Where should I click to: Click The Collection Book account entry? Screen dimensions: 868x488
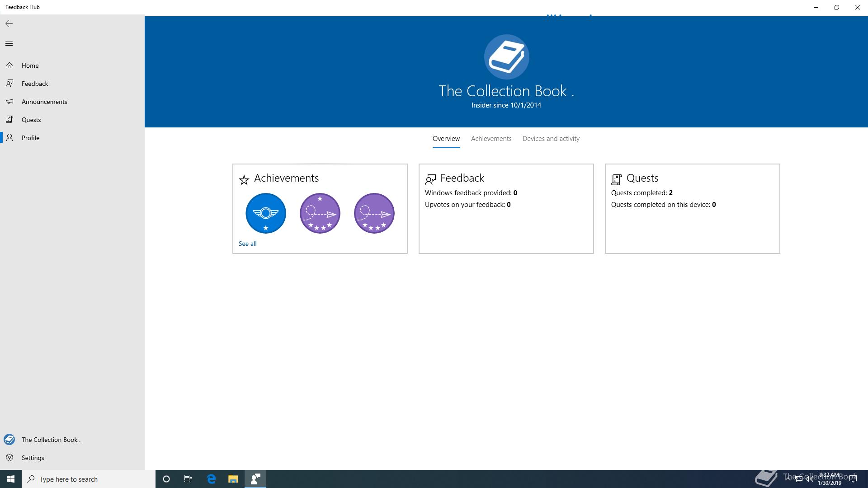[51, 440]
